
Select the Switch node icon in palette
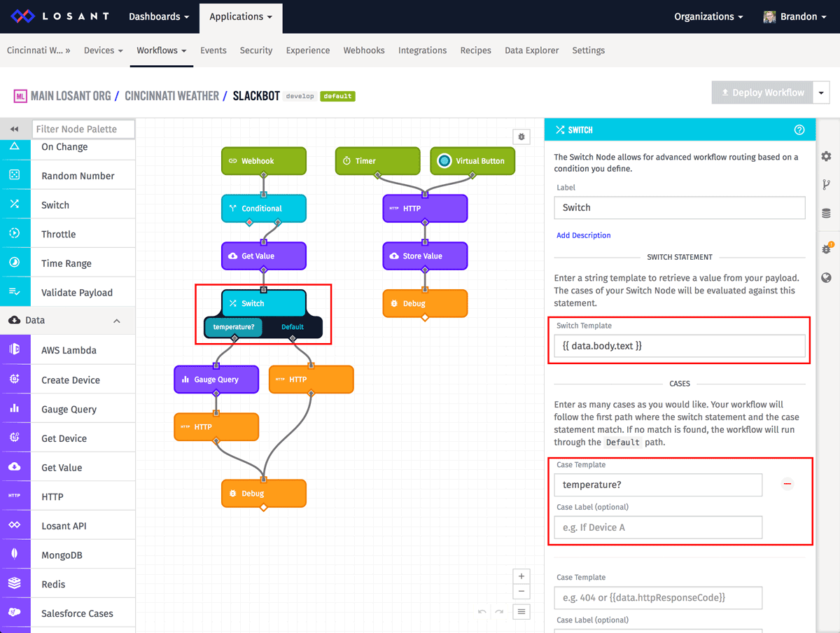pyautogui.click(x=15, y=204)
